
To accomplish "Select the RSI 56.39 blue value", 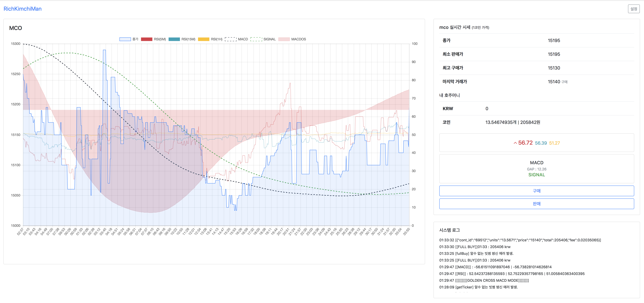I will point(541,143).
